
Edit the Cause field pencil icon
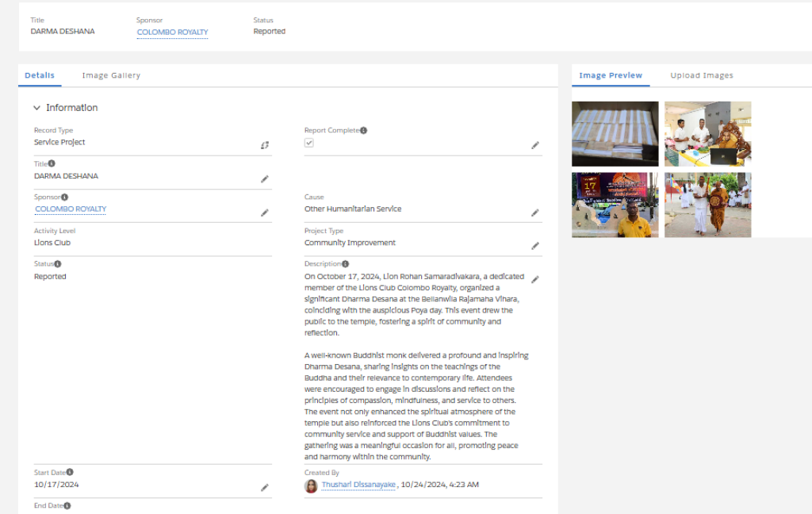pos(535,213)
